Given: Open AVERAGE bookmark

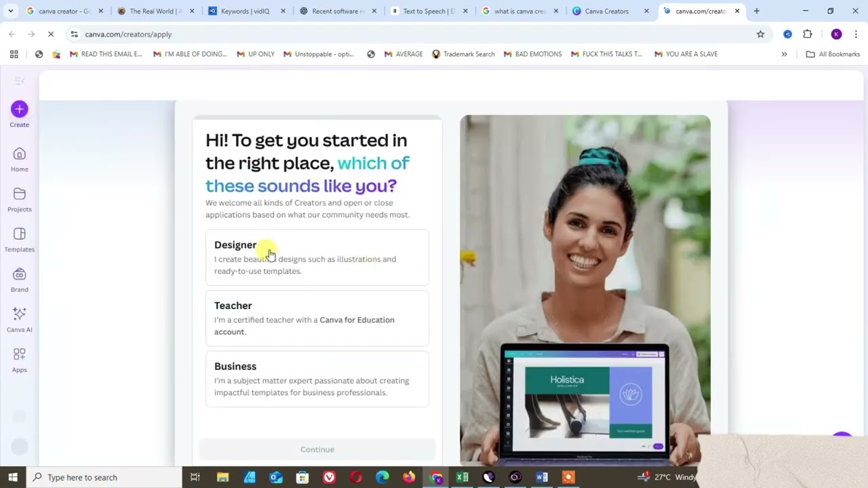Looking at the screenshot, I should tap(403, 54).
